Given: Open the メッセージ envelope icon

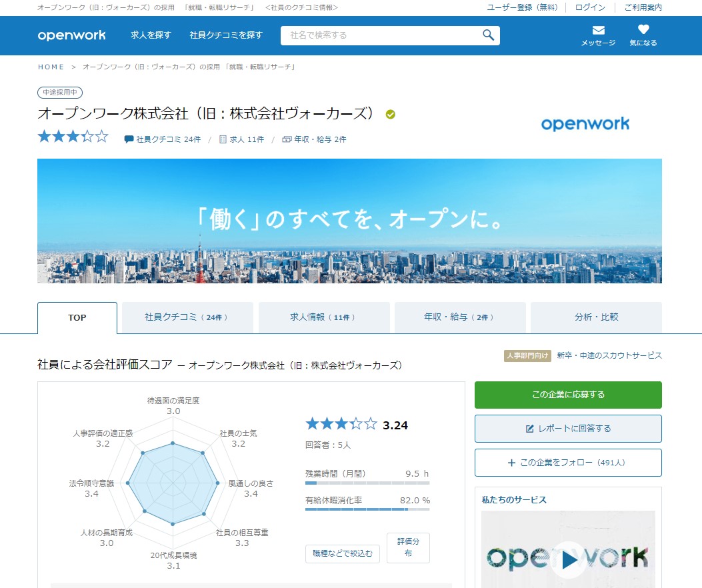Looking at the screenshot, I should (x=597, y=29).
